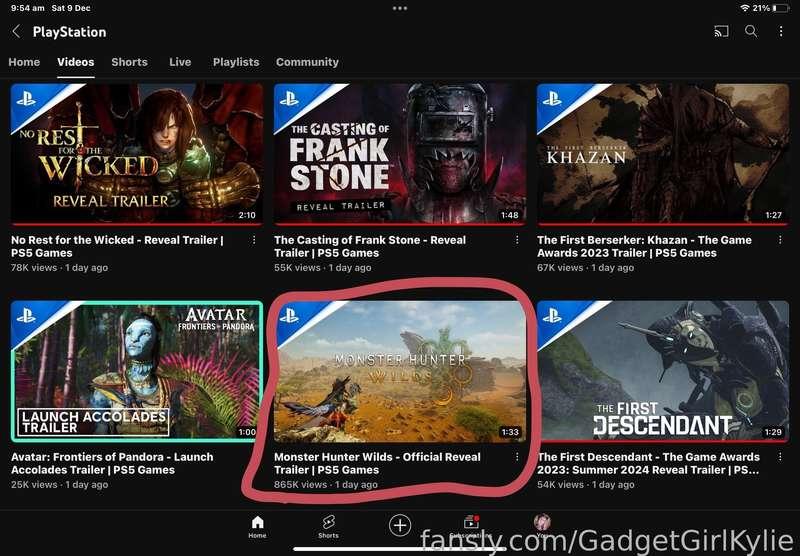This screenshot has width=800, height=556.
Task: Tap the Cast to device icon
Action: (x=721, y=32)
